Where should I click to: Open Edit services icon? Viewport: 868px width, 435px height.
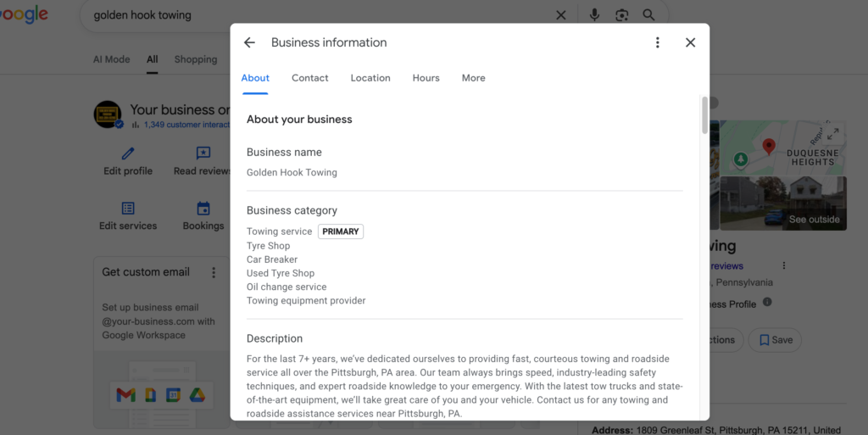coord(128,209)
